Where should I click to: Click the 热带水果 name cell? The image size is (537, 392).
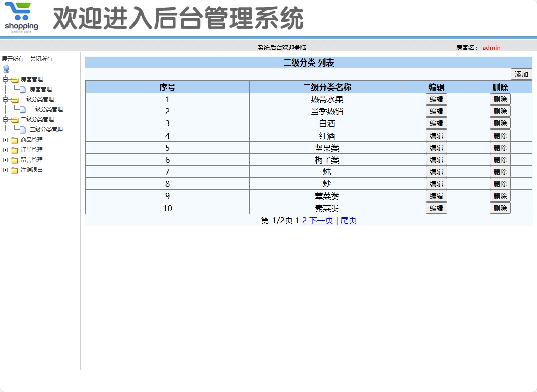pos(327,99)
